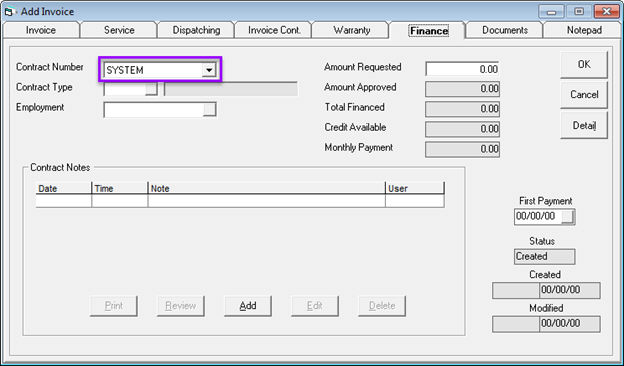
Task: Click the Monthly Payment field
Action: 462,149
